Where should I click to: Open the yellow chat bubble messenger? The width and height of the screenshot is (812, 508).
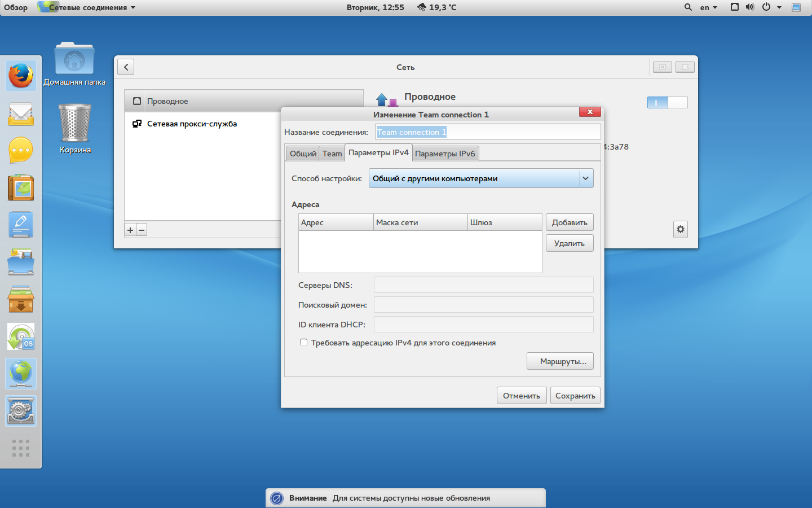click(21, 151)
